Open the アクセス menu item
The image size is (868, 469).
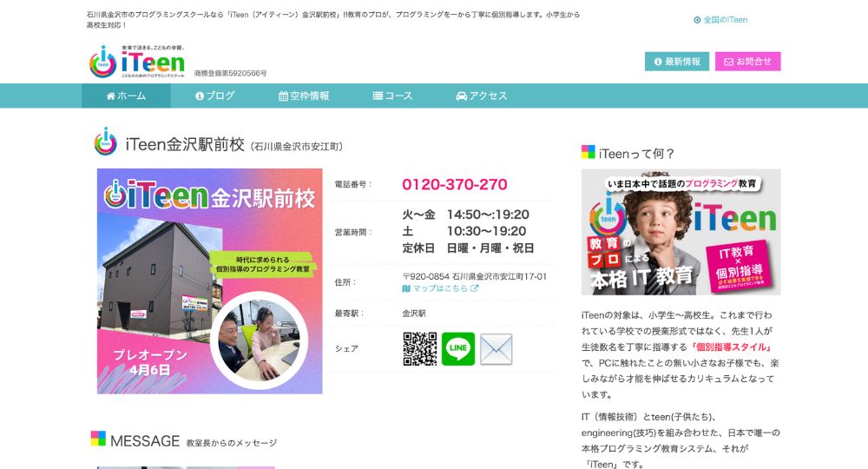tap(481, 96)
